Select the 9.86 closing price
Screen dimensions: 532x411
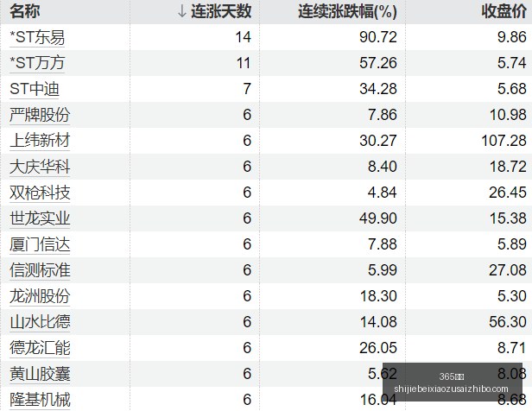512,37
